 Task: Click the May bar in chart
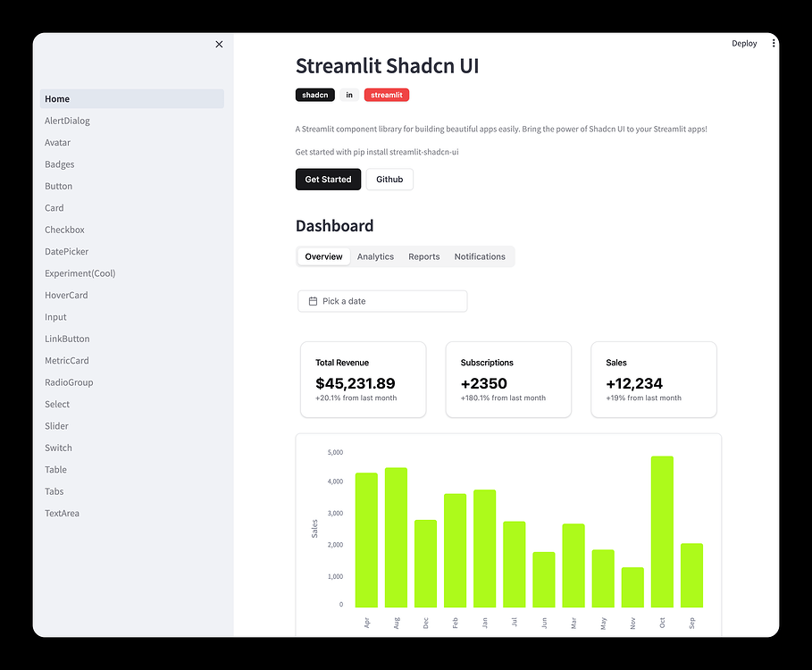(603, 578)
